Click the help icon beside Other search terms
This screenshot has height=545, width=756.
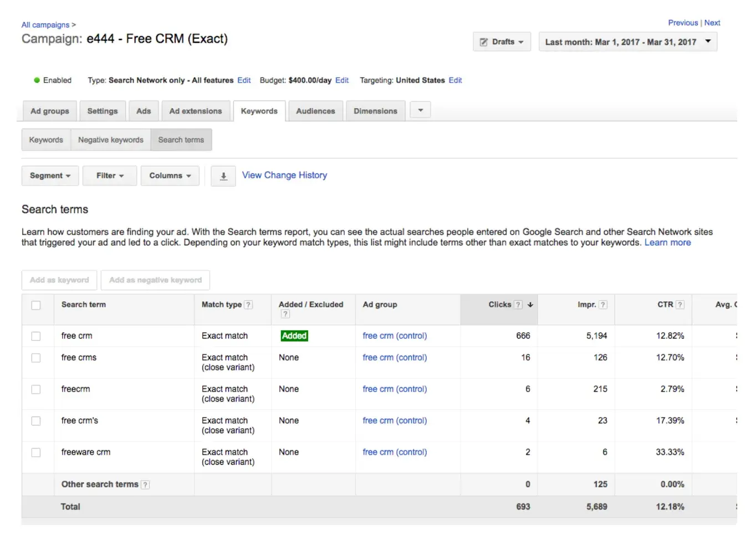coord(145,485)
